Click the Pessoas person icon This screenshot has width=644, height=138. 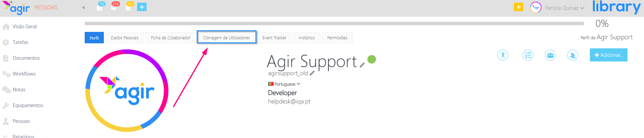pos(6,121)
